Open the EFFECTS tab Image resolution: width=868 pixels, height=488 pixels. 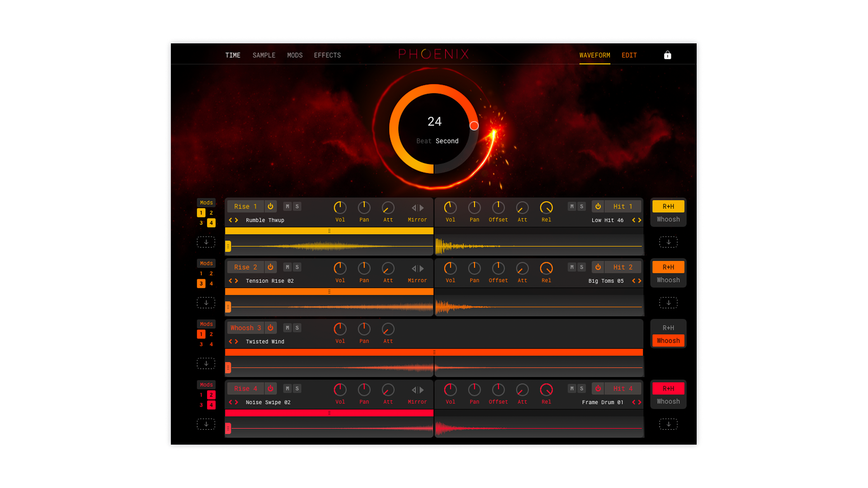[327, 55]
